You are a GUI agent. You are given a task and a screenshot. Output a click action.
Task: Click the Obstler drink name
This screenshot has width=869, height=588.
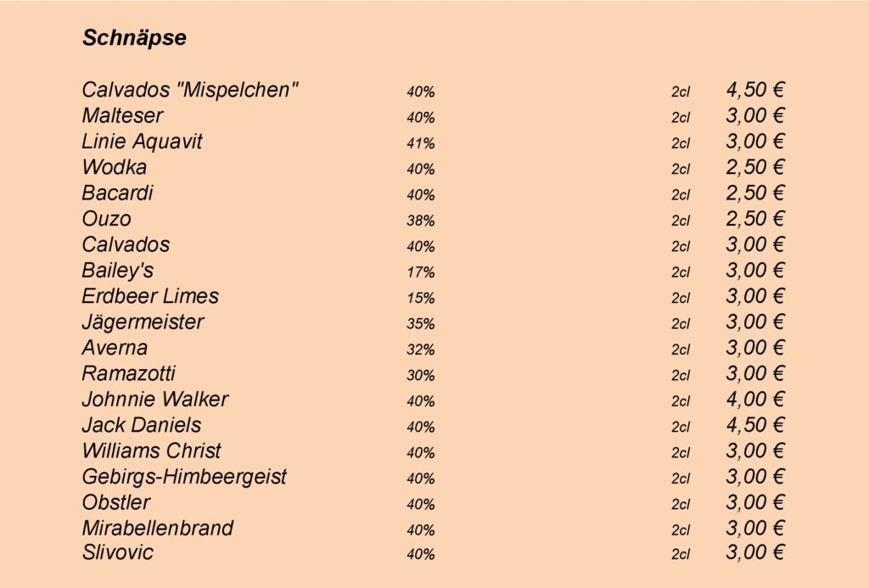115,502
